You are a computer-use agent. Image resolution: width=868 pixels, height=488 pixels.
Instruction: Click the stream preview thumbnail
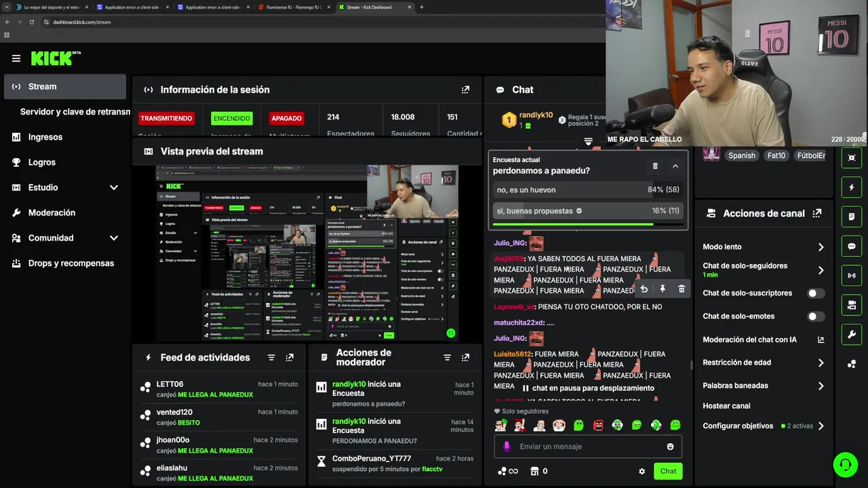coord(307,252)
